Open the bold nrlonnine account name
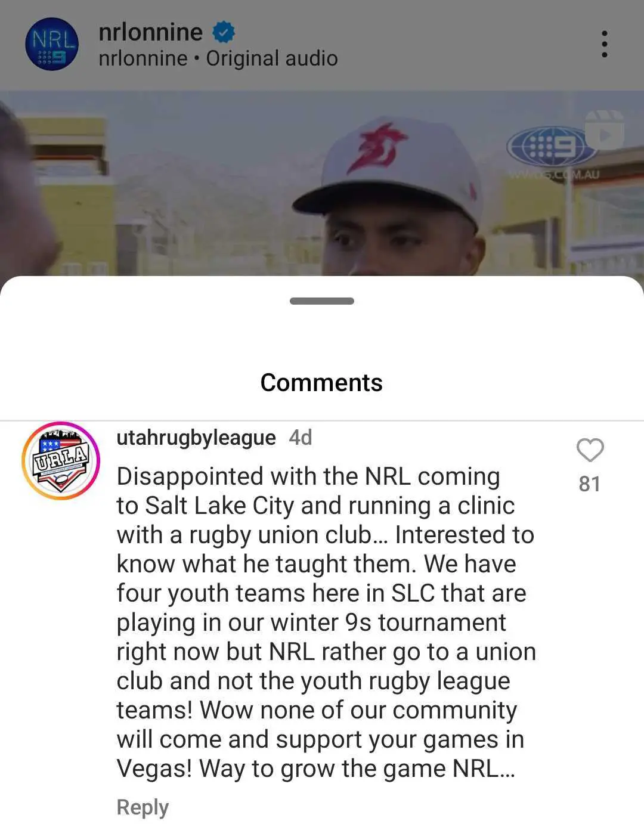The width and height of the screenshot is (644, 824). click(x=150, y=32)
